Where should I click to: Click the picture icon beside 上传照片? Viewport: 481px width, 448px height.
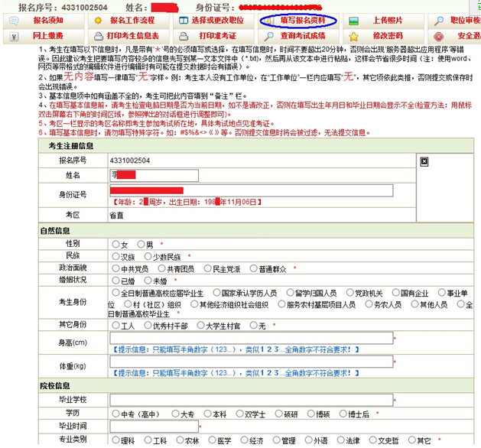pos(354,21)
